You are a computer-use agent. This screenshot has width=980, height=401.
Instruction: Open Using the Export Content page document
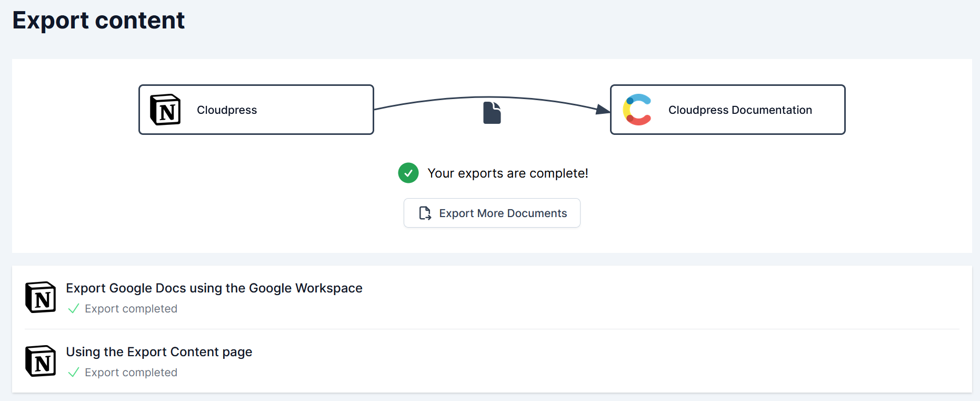coord(159,352)
